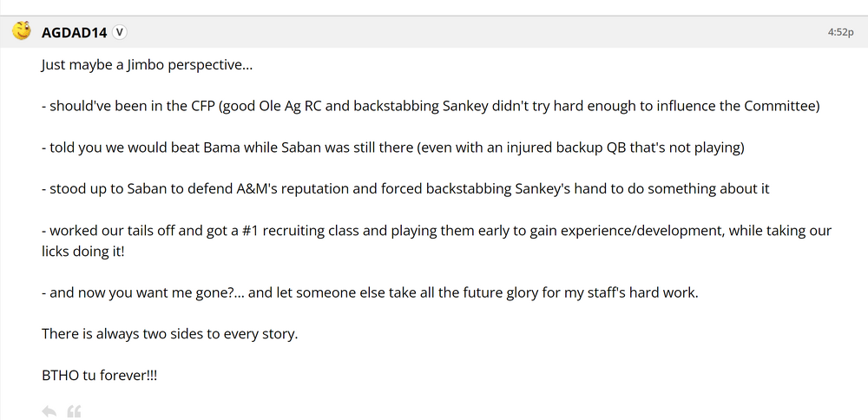Click the word "Committee" in the post
Viewport: 868px width, 420px height.
coord(781,106)
